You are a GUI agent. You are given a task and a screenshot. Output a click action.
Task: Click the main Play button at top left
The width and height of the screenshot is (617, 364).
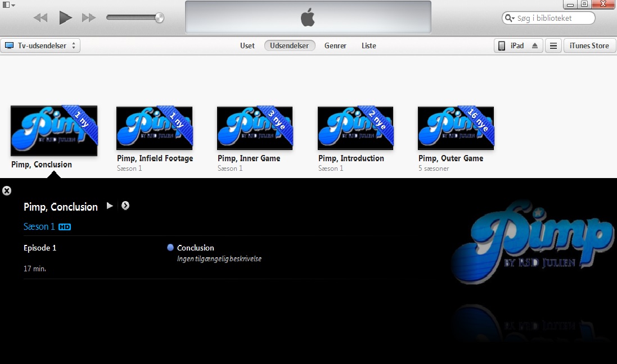point(65,17)
